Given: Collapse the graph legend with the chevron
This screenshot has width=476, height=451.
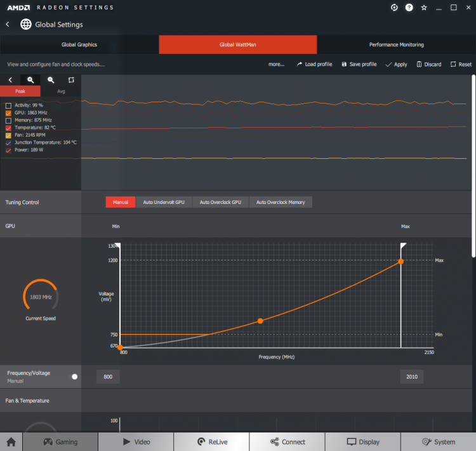Looking at the screenshot, I should (x=10, y=80).
